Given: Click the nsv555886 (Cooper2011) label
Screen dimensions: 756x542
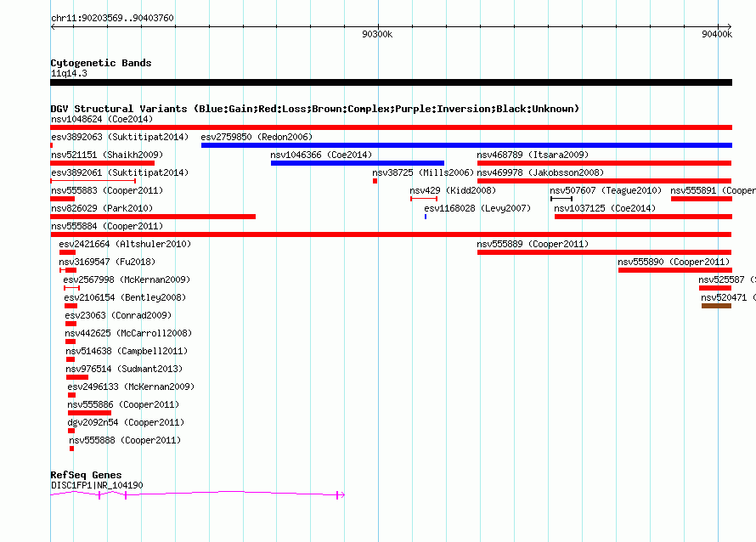Looking at the screenshot, I should point(123,404).
